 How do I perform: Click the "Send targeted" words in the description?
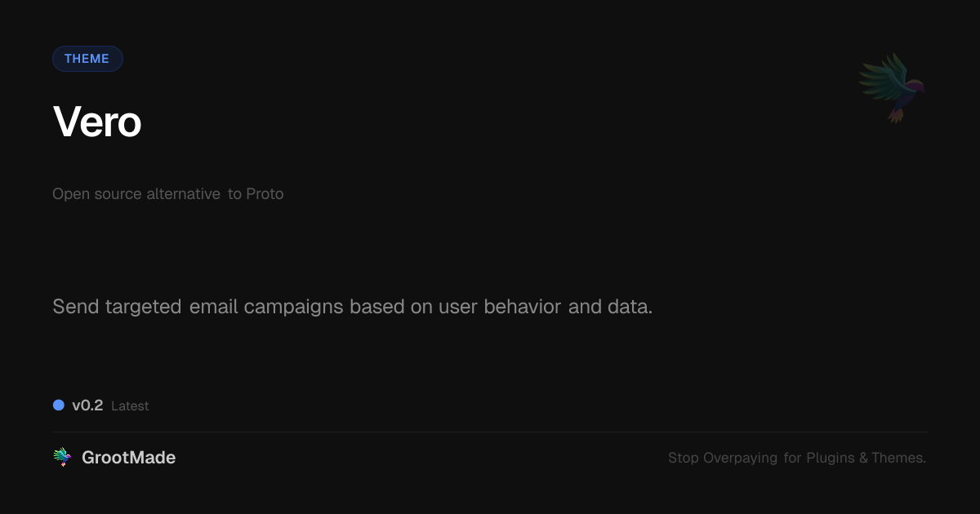point(117,307)
